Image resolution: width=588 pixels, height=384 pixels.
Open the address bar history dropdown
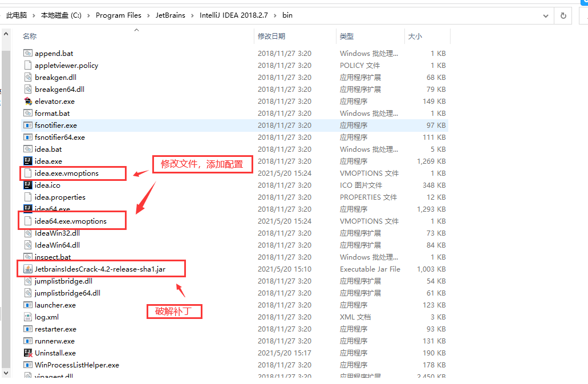tap(546, 16)
